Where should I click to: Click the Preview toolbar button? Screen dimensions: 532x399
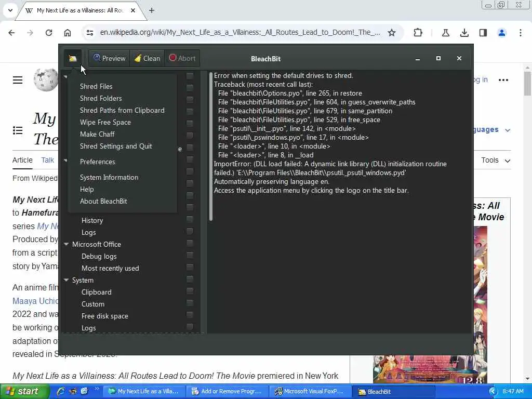pyautogui.click(x=109, y=58)
